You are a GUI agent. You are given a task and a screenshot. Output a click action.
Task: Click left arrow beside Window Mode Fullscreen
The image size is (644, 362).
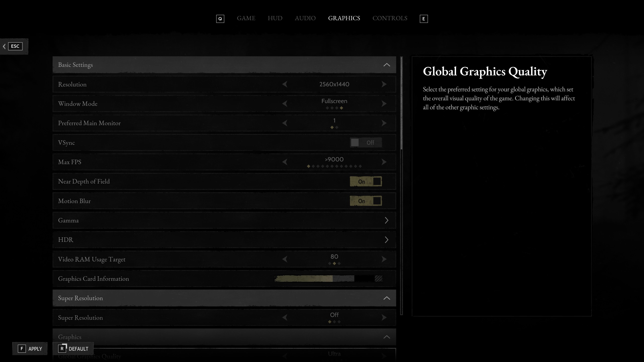pyautogui.click(x=285, y=104)
